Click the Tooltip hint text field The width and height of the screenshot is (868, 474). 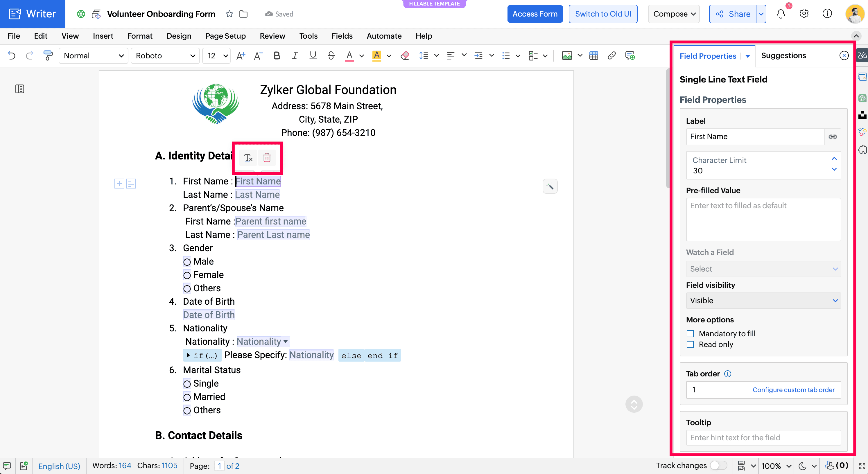click(763, 438)
